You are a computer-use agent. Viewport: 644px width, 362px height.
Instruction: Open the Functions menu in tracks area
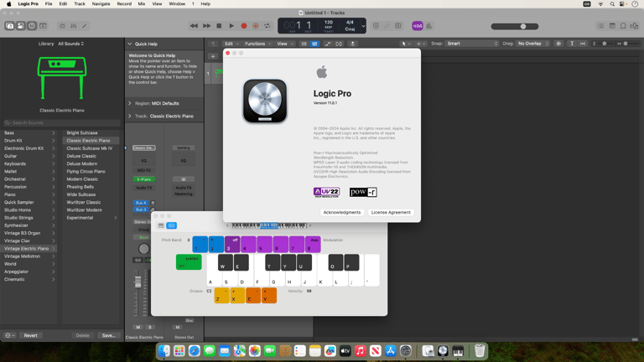click(x=257, y=44)
